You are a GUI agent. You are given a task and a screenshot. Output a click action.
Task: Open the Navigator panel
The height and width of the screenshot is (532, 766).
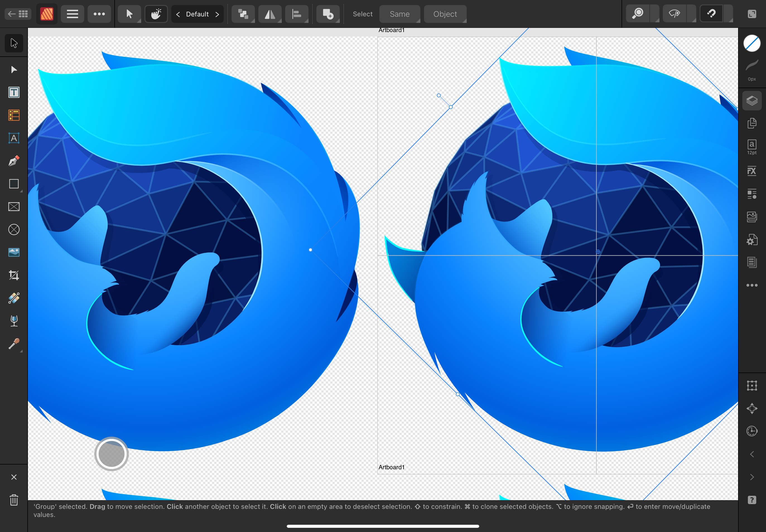[752, 409]
